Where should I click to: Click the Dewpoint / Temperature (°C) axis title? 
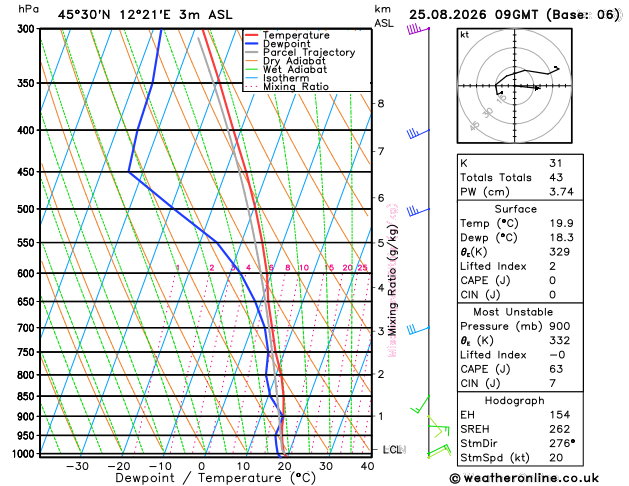click(215, 478)
